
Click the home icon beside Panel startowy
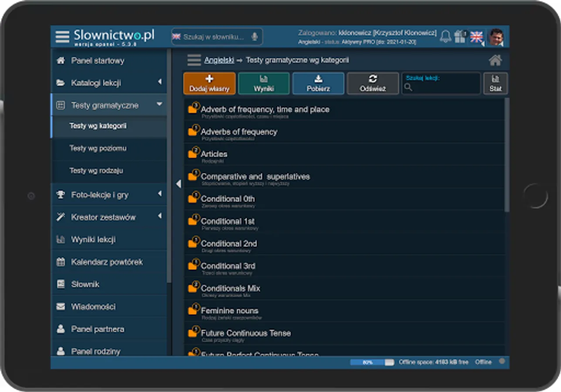[x=61, y=61]
